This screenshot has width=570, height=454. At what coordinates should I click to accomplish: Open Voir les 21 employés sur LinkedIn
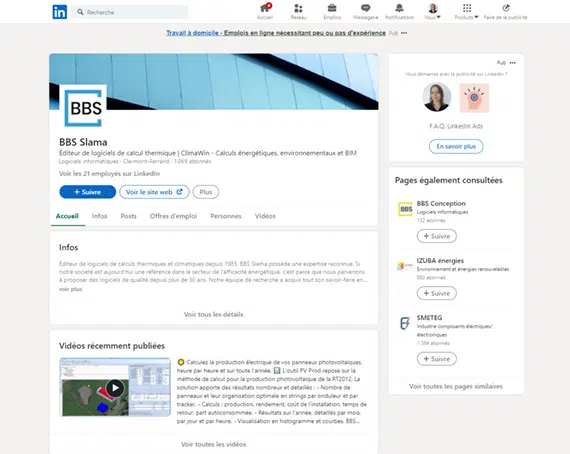[109, 173]
